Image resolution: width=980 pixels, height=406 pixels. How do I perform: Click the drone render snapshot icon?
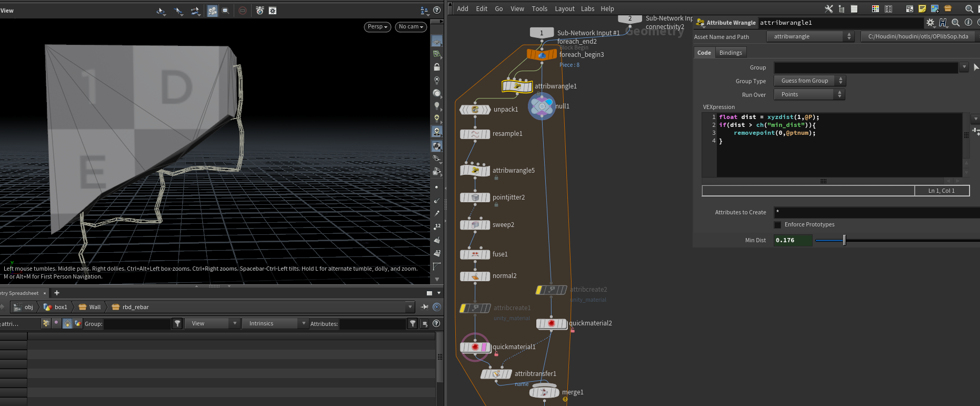(x=259, y=11)
